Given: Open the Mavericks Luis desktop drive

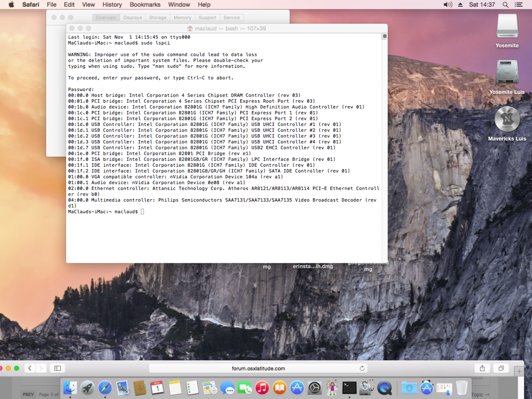Looking at the screenshot, I should pos(507,120).
